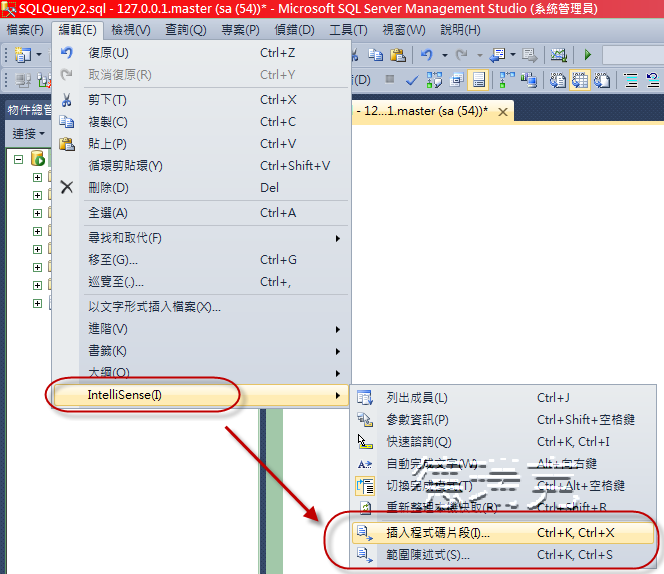
Task: Choose 快速諮詢(Q) from IntelliSense submenu
Action: coord(503,442)
